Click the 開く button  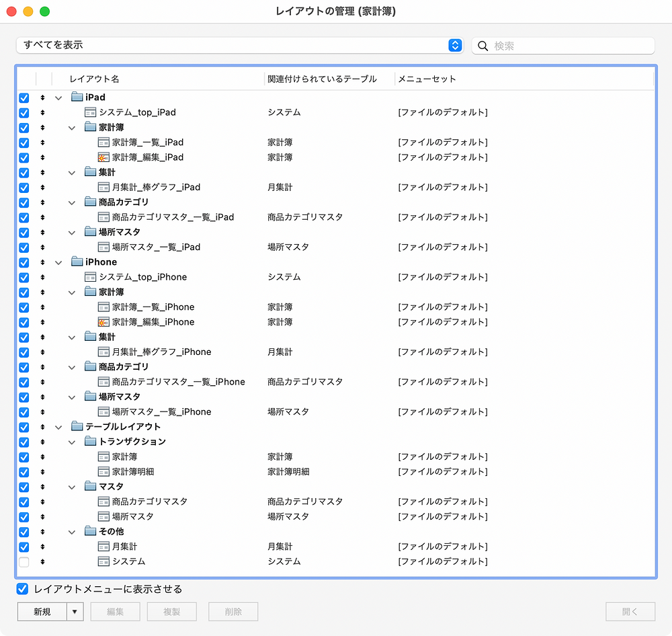click(x=630, y=612)
